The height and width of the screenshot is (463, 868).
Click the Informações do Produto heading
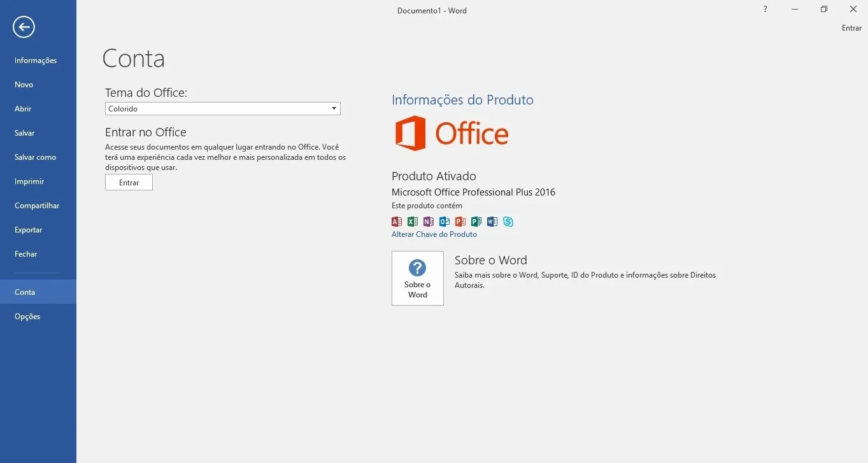(462, 100)
